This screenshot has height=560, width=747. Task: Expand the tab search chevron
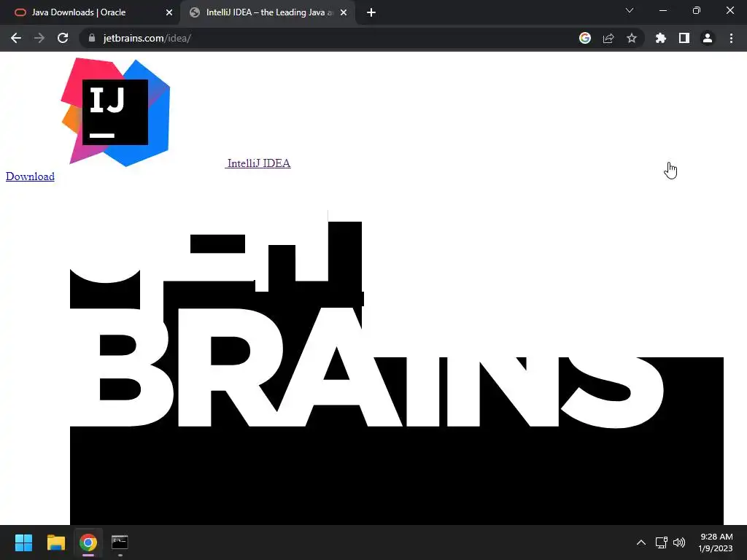point(630,10)
